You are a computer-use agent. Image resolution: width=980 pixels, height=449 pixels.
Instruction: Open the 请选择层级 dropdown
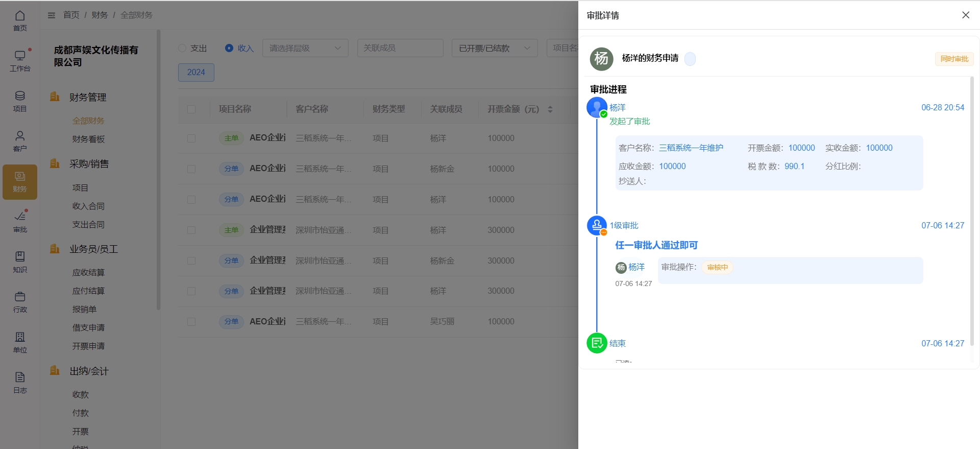pos(305,48)
